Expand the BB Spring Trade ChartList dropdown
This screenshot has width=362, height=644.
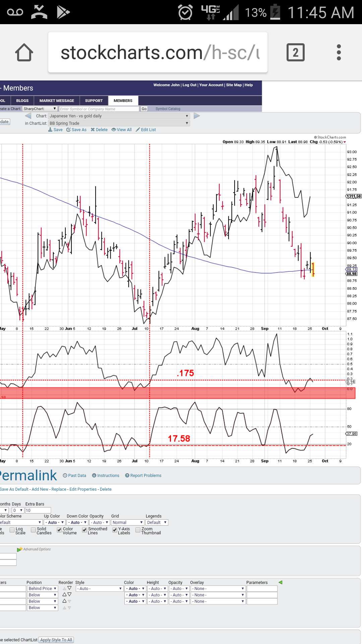pos(119,123)
